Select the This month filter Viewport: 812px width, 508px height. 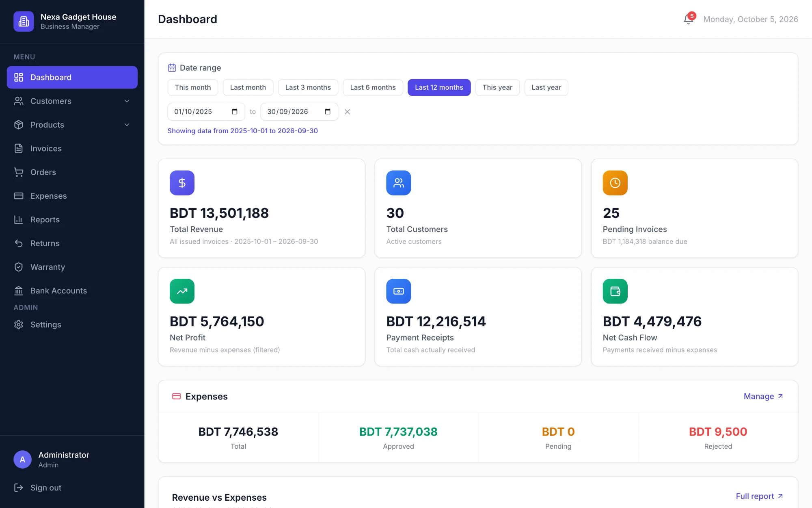coord(193,87)
